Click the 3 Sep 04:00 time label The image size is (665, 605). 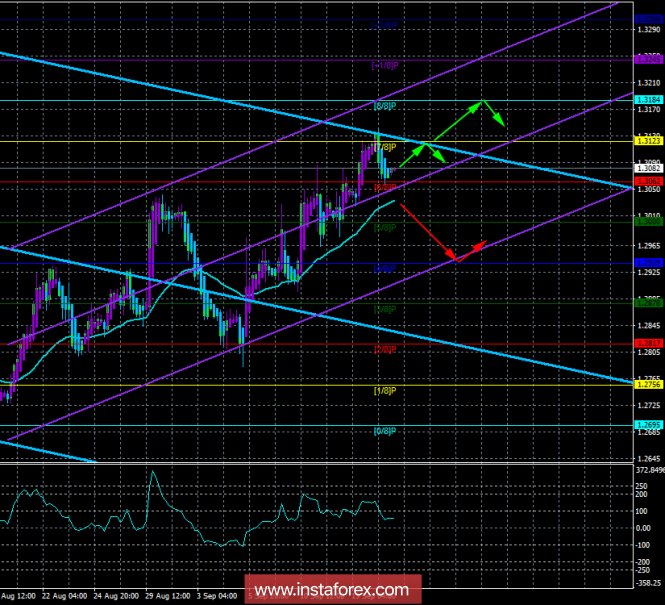(217, 596)
